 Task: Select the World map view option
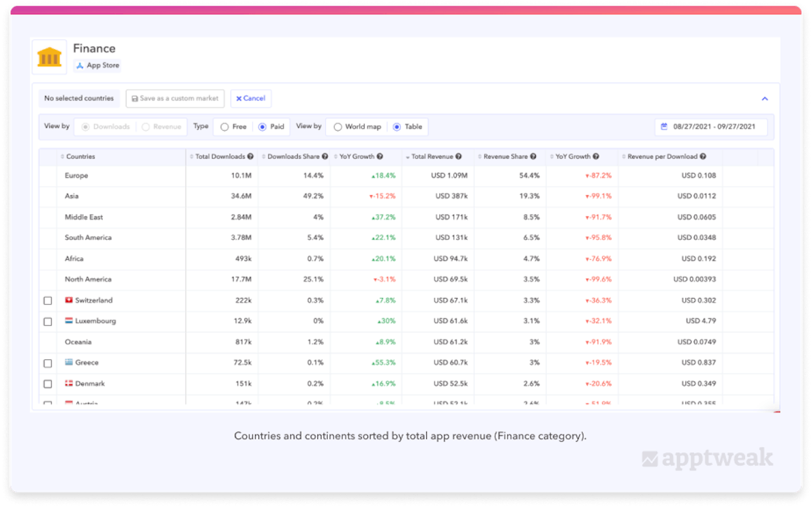pyautogui.click(x=337, y=127)
